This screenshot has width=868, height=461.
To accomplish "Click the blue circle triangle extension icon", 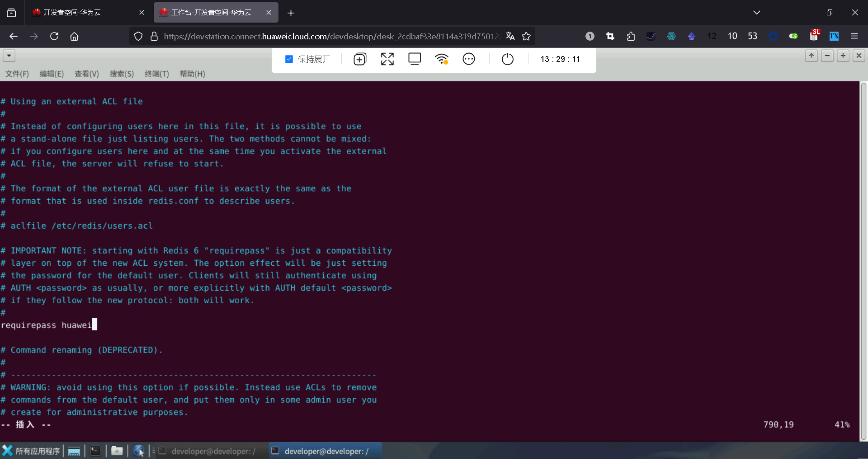I will pos(773,36).
